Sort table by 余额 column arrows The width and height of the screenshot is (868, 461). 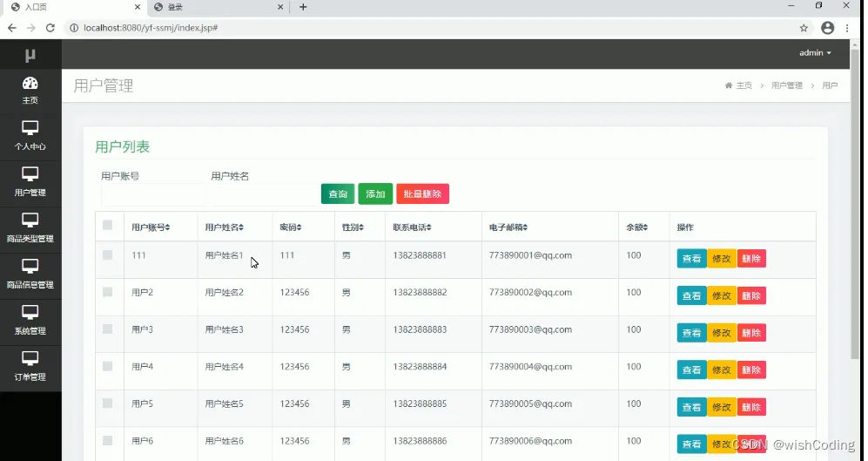(645, 227)
